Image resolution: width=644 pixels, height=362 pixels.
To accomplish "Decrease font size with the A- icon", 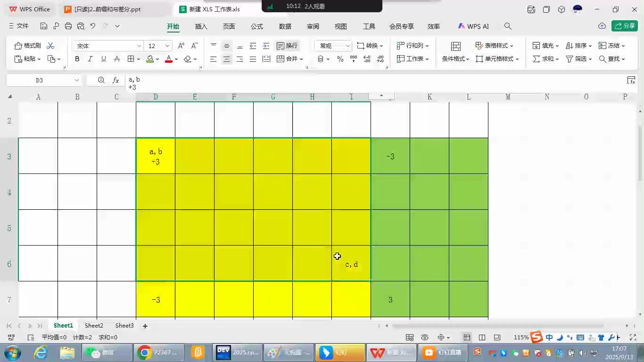I will pyautogui.click(x=195, y=46).
